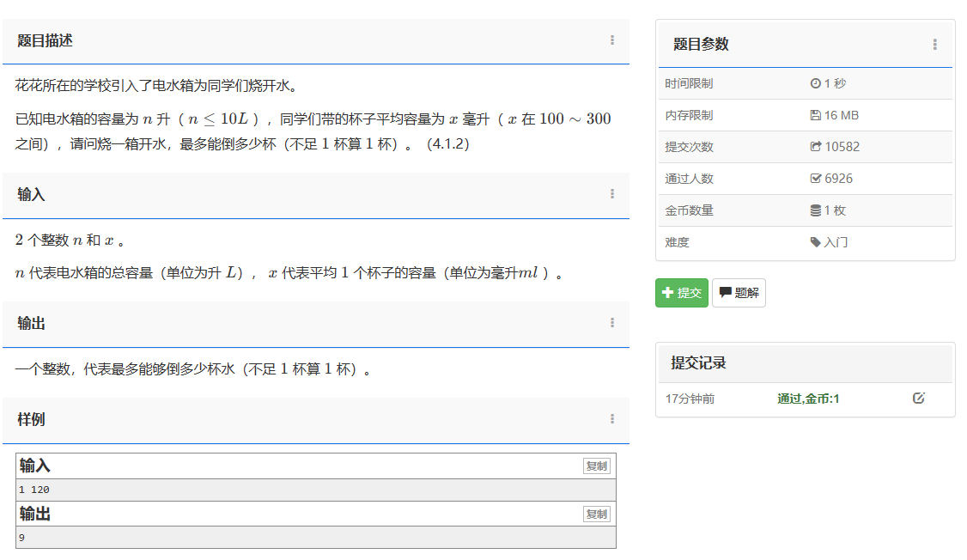This screenshot has height=560, width=967.
Task: Click the save icon beside 16 MB
Action: pyautogui.click(x=815, y=115)
